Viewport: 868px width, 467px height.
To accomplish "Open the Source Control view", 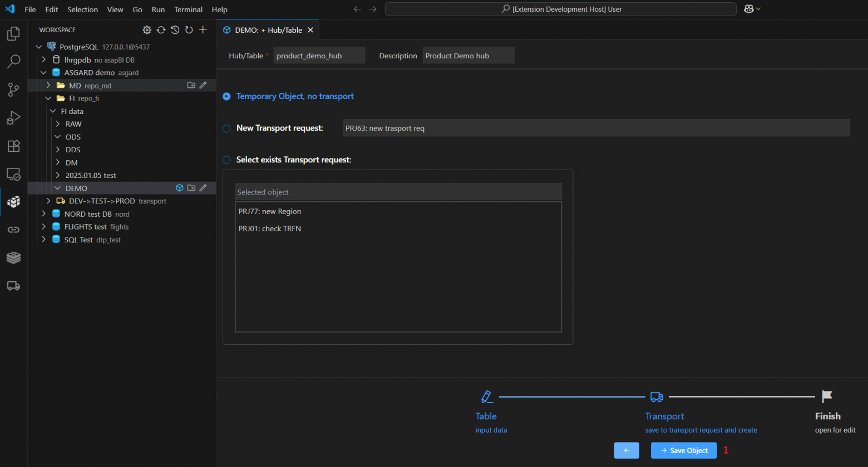I will click(13, 89).
